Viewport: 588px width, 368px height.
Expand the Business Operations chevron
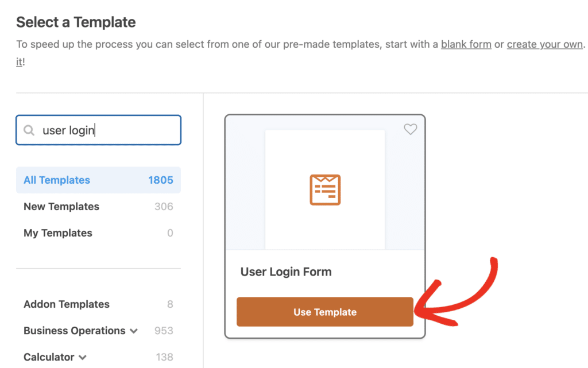coord(134,331)
